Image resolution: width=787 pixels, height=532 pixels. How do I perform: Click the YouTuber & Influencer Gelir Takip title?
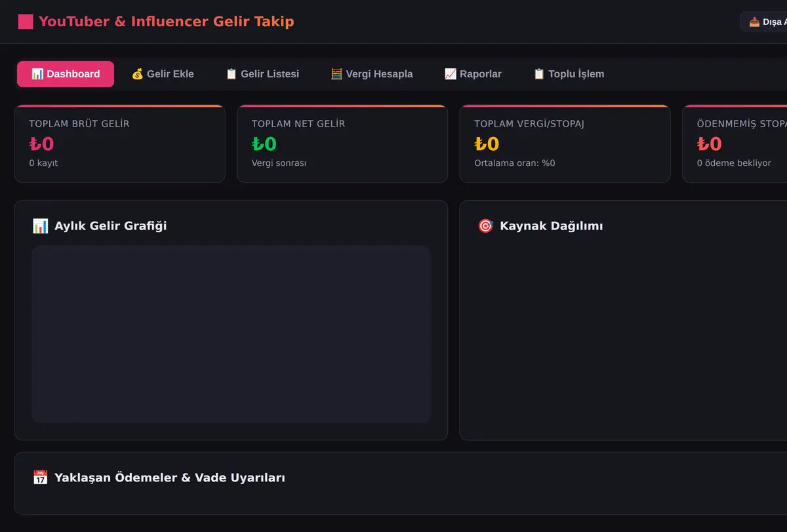click(x=167, y=22)
